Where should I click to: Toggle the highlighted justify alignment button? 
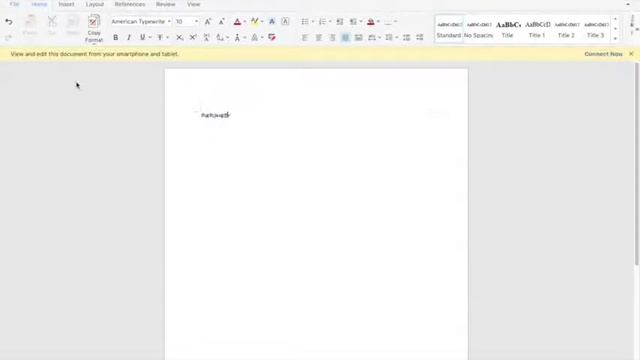coord(345,37)
